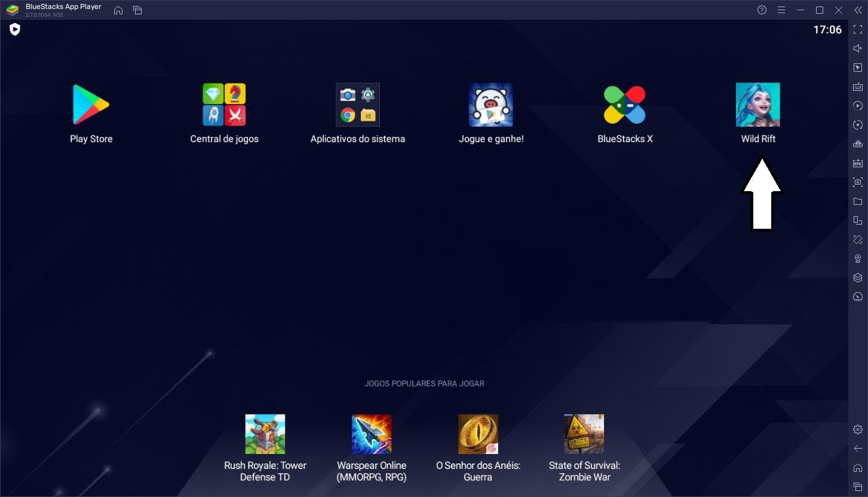The image size is (868, 497).
Task: Click the sync operations play icon
Action: 858,106
